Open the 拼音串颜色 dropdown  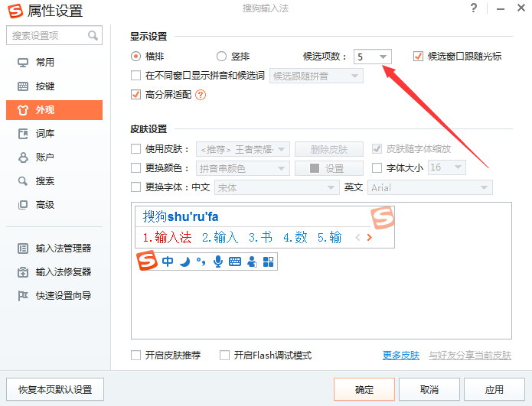[x=243, y=168]
